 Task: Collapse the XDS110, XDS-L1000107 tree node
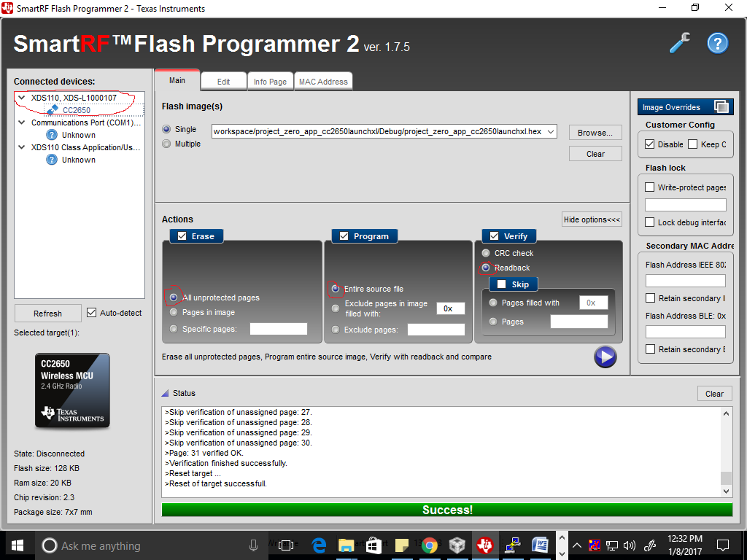pos(21,98)
